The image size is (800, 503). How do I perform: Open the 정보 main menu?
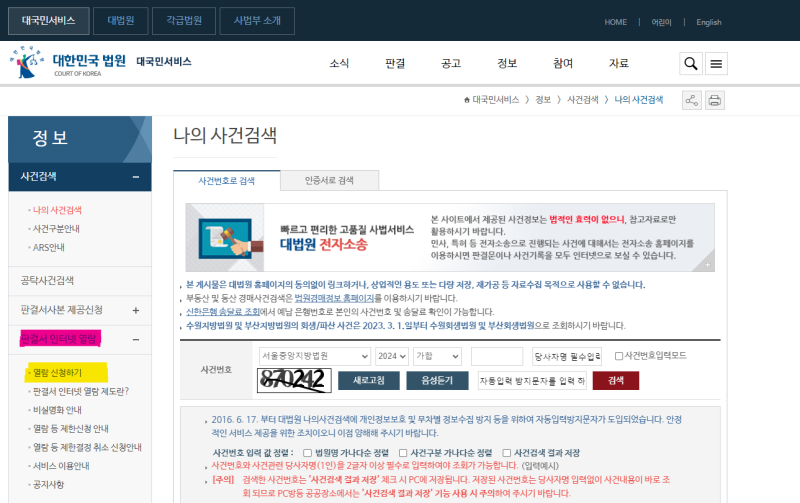coord(507,63)
